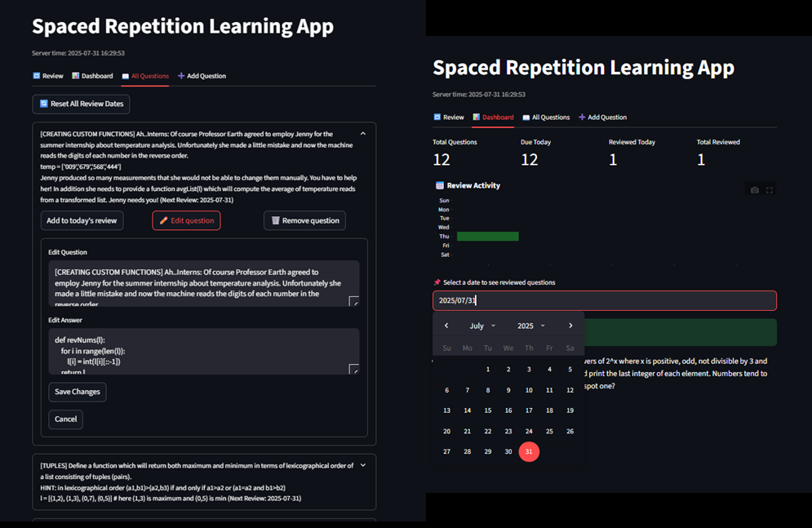Screen dimensions: 812x528
Task: Select July 20 in calendar
Action: 447,431
